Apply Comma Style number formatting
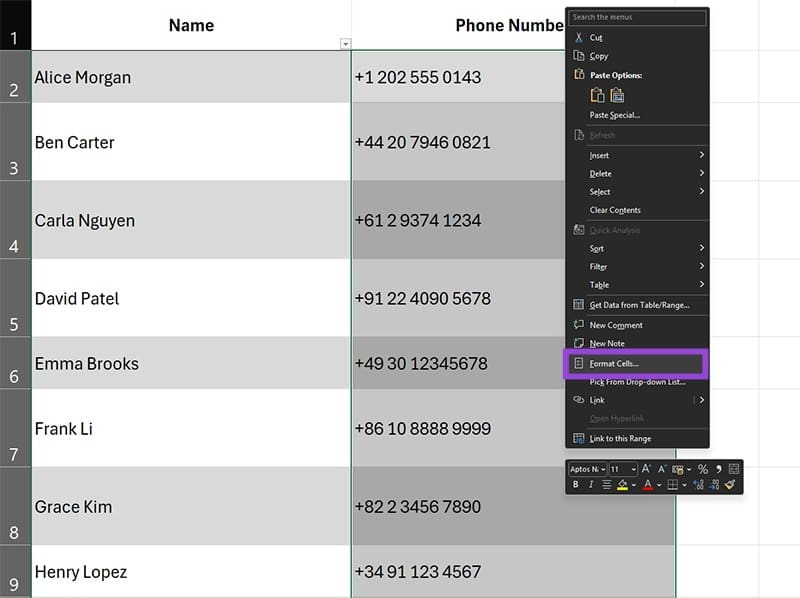This screenshot has height=598, width=800. [x=719, y=468]
